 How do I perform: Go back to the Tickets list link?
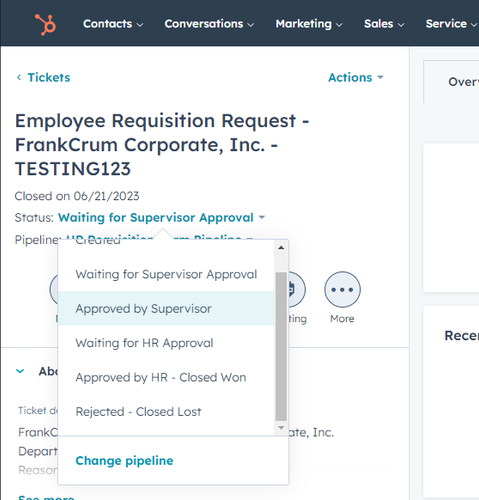49,77
